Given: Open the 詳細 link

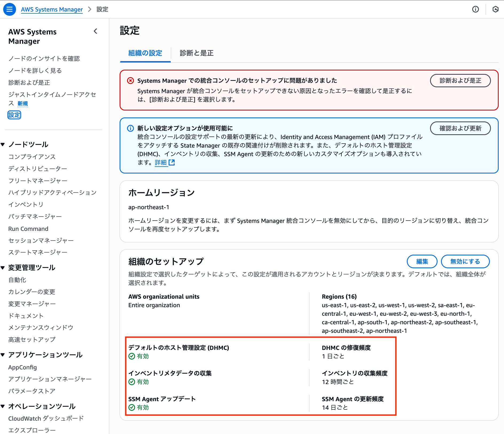Looking at the screenshot, I should (161, 163).
